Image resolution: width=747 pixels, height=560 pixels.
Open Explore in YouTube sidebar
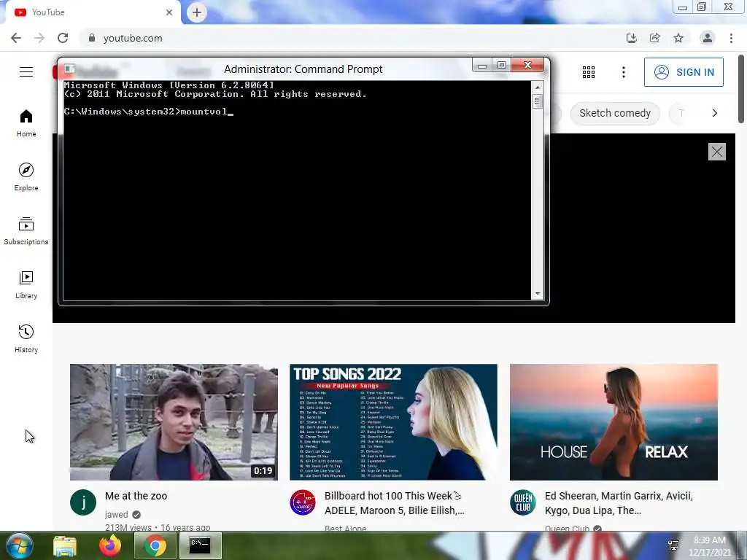click(x=26, y=177)
